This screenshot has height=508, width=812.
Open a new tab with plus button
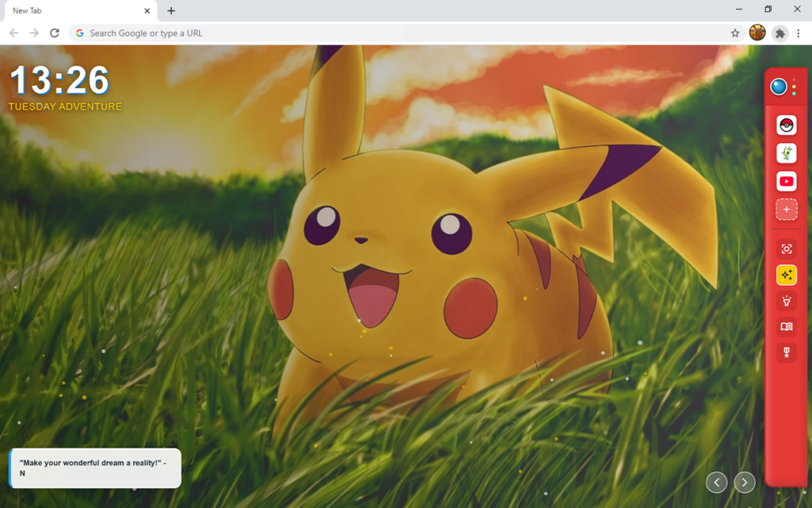171,11
